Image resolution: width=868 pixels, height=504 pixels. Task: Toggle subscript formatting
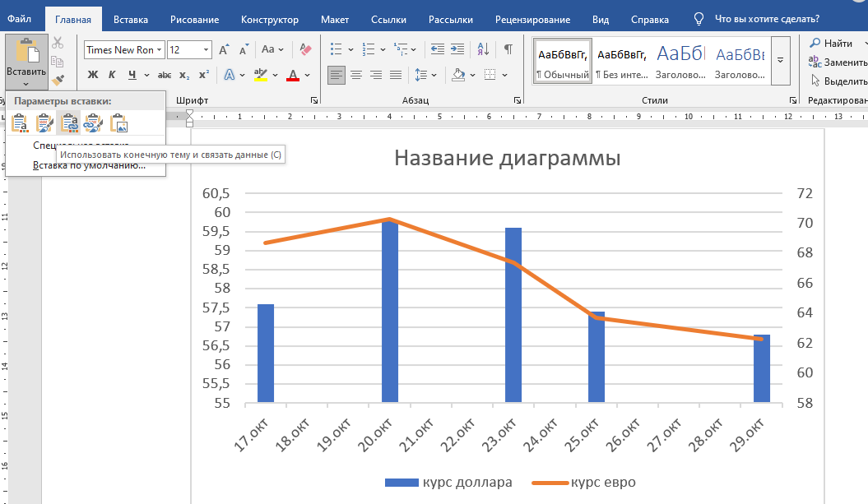pyautogui.click(x=185, y=75)
